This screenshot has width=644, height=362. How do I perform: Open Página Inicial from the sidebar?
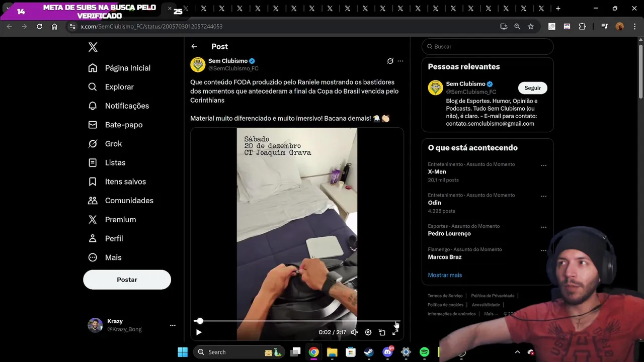pos(119,68)
